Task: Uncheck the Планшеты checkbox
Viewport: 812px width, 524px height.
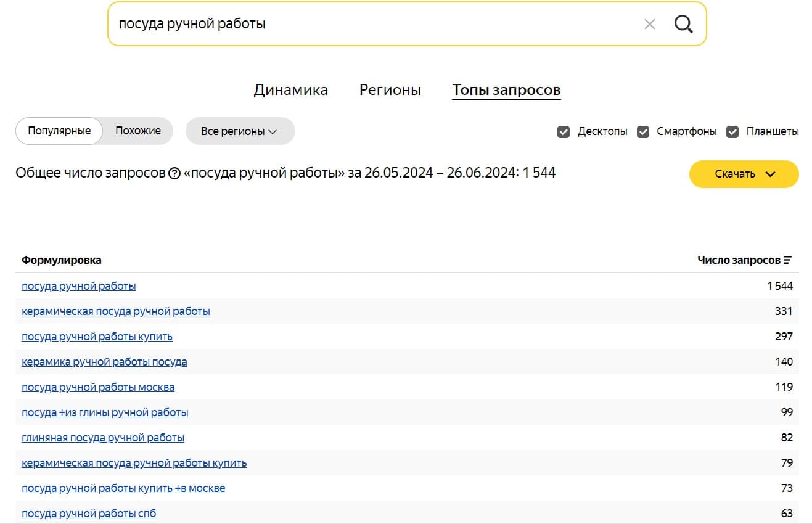Action: click(732, 131)
